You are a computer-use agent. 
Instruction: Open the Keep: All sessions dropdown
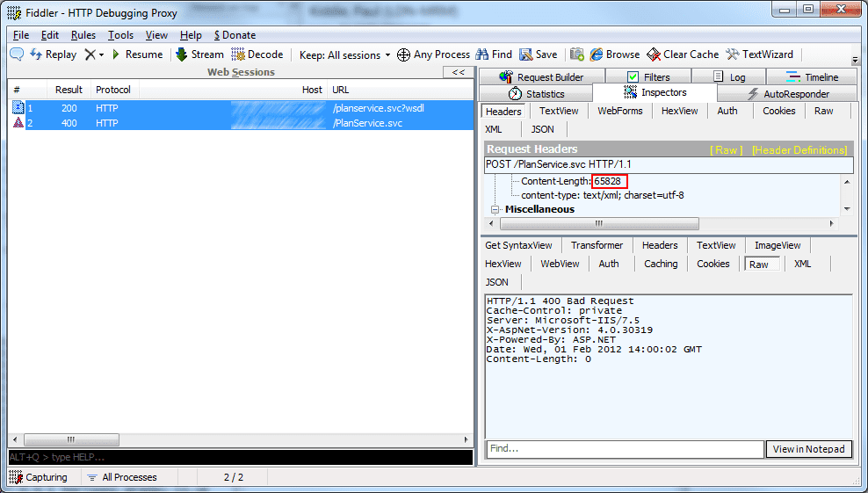(x=345, y=54)
